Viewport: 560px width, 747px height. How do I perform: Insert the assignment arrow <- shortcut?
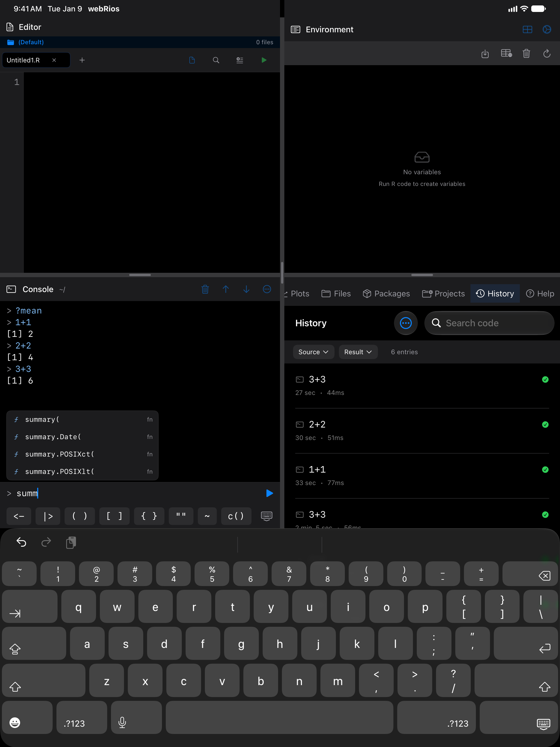(19, 516)
